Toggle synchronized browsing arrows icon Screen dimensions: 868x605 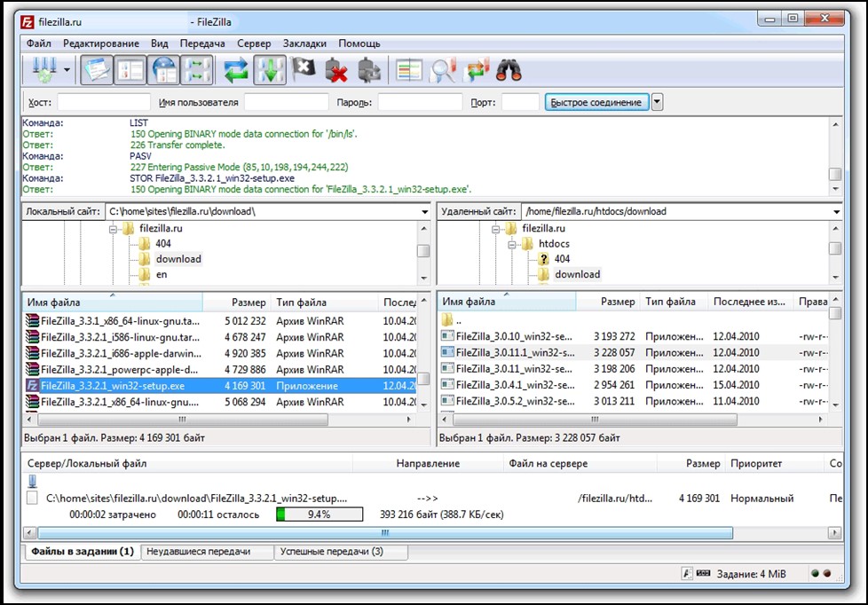(477, 70)
